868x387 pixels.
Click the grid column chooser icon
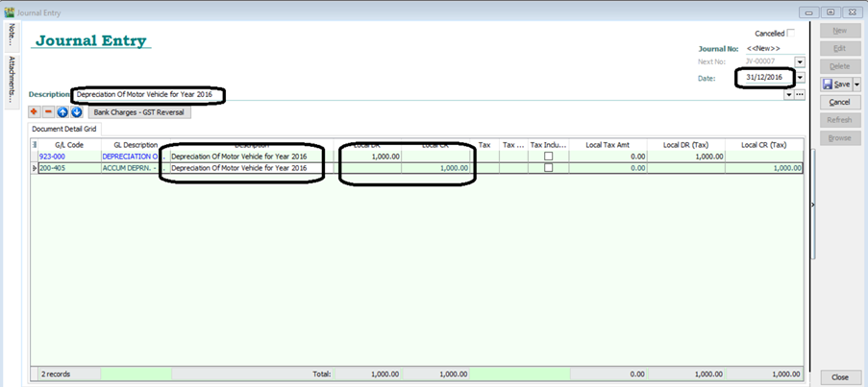click(35, 145)
